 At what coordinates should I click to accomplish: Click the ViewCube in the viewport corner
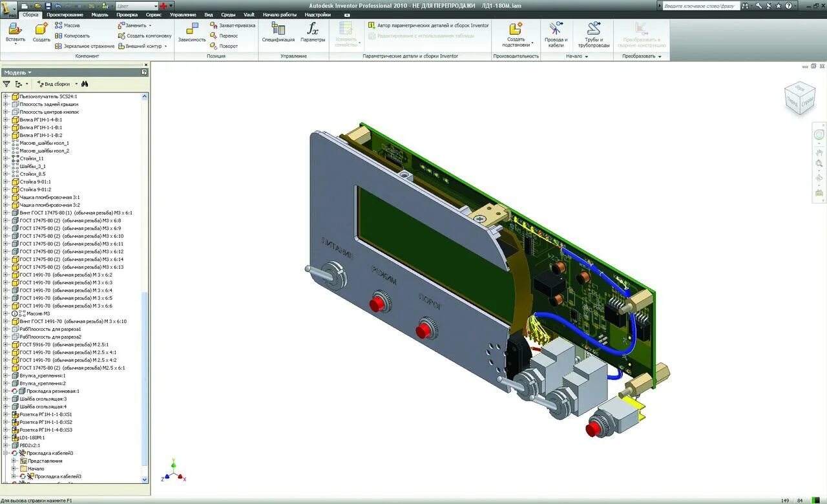point(799,98)
